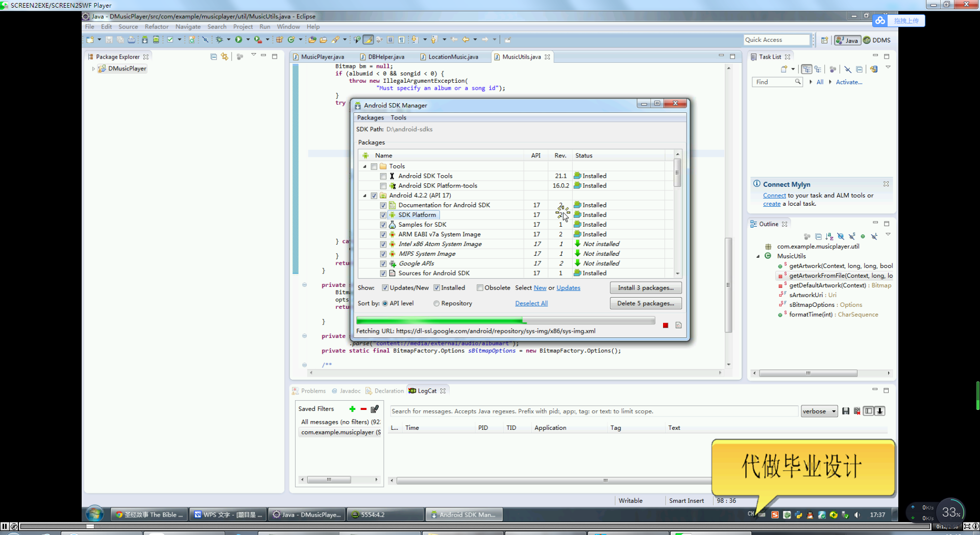Viewport: 980px width, 535px height.
Task: Click Edit selected LogCat filter icon
Action: click(375, 409)
